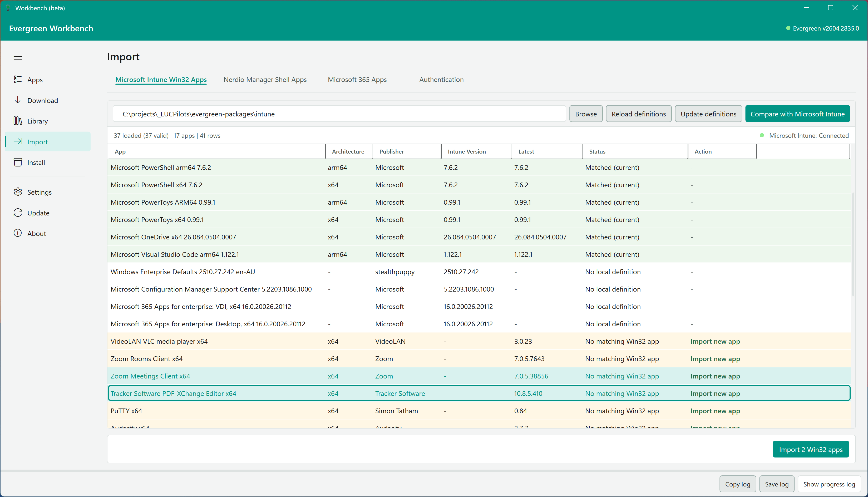The height and width of the screenshot is (497, 868).
Task: Select Microsoft OneDrive x64 row
Action: coord(479,237)
